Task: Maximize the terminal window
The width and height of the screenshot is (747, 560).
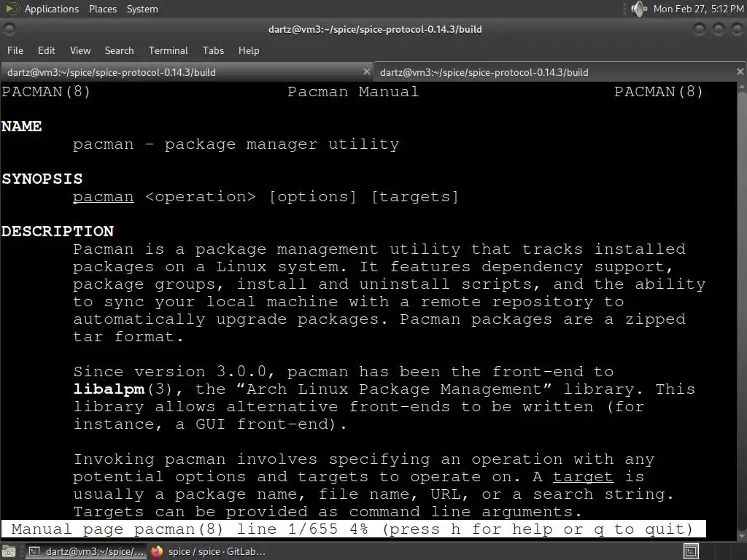Action: tap(718, 29)
